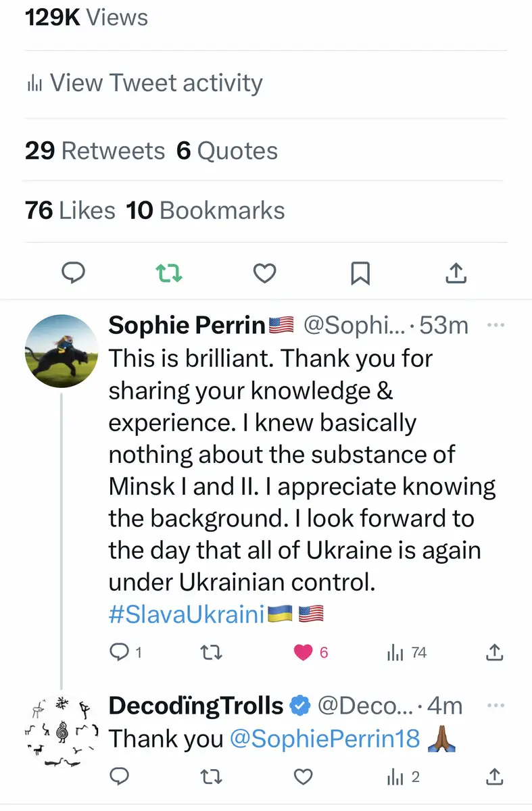Screen dimensions: 532x811
Task: Bookmark the main tweet
Action: point(360,273)
